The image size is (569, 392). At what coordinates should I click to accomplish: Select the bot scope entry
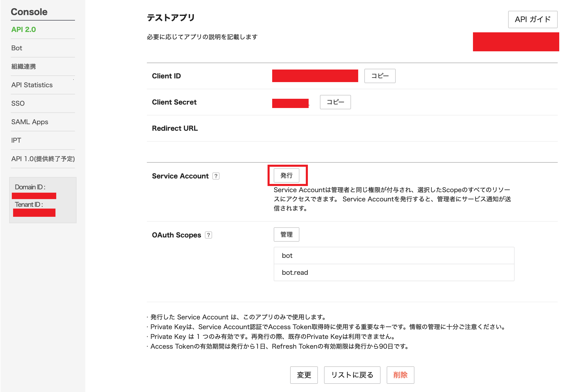pos(394,255)
